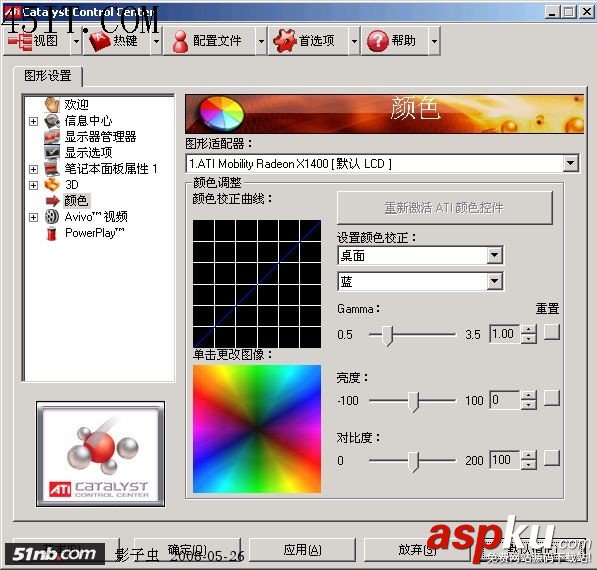Click the 亮度 brightness slider handle
The image size is (597, 570).
[x=413, y=401]
